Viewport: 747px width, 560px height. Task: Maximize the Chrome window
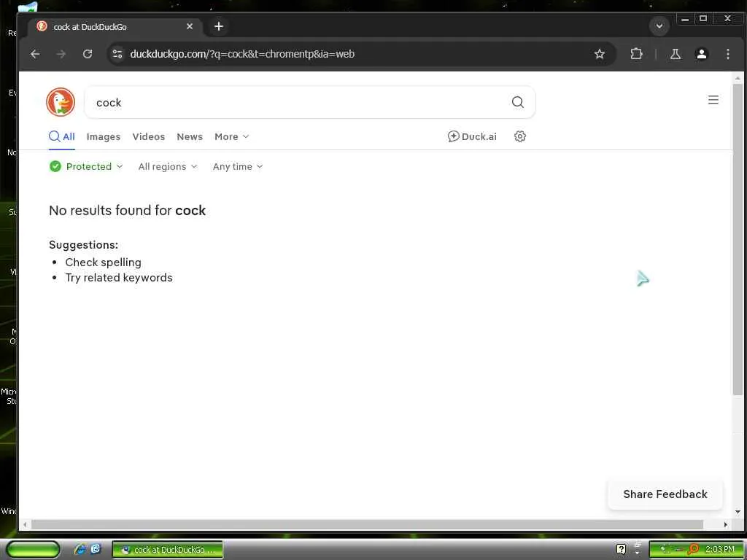click(703, 18)
